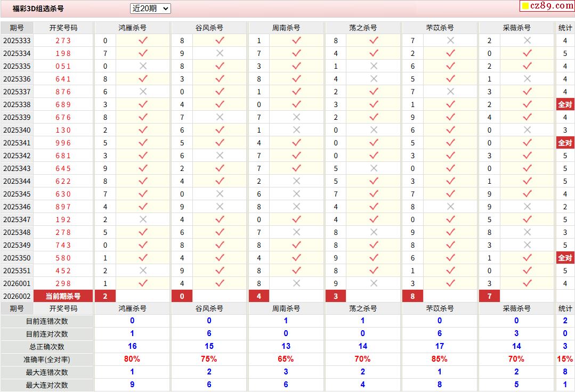Select the cross mark for 鸿雁杀号 in row 2025335

coord(143,66)
